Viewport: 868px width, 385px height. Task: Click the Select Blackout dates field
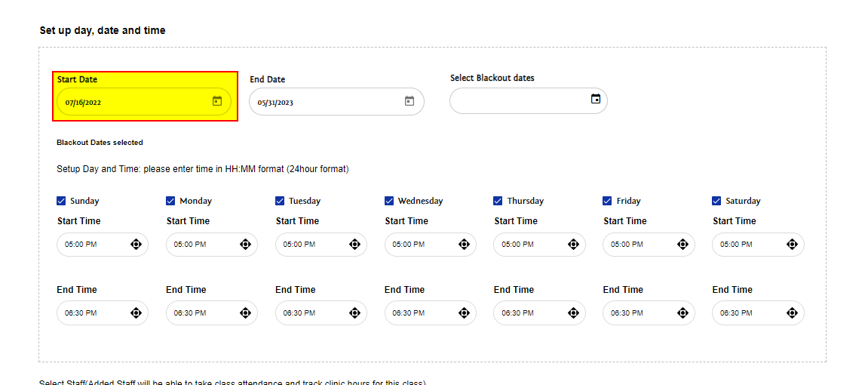517,100
